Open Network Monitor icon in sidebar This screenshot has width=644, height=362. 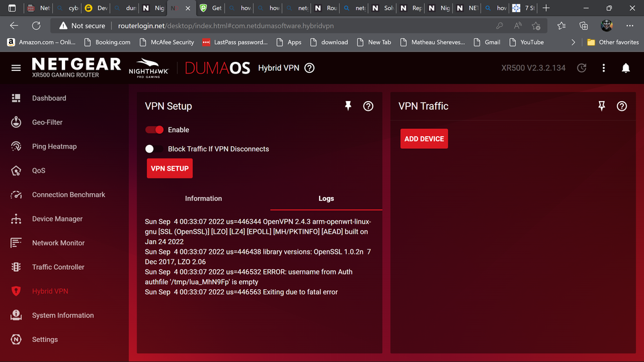coord(16,243)
